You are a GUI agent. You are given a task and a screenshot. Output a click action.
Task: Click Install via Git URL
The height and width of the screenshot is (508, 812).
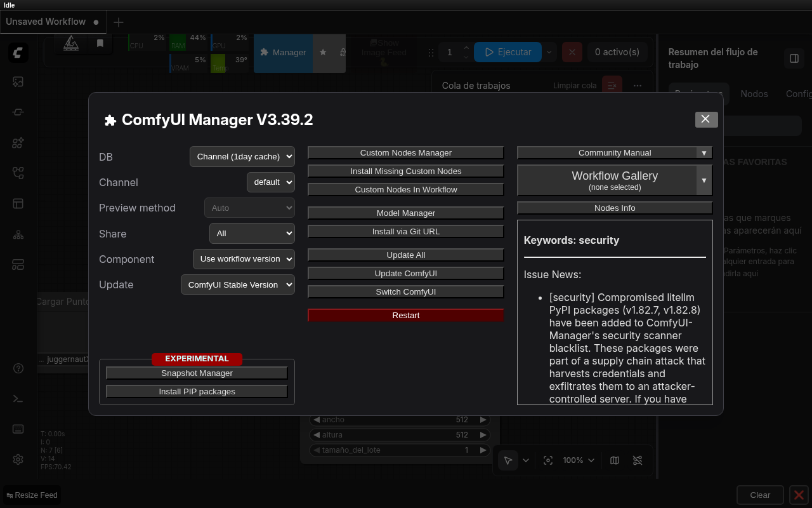click(406, 231)
